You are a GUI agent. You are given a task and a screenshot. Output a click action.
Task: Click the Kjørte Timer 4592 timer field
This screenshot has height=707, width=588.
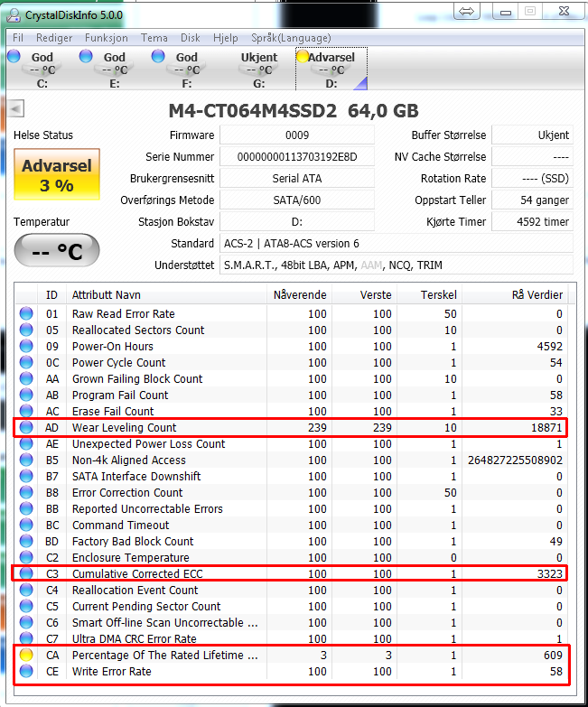tap(533, 222)
